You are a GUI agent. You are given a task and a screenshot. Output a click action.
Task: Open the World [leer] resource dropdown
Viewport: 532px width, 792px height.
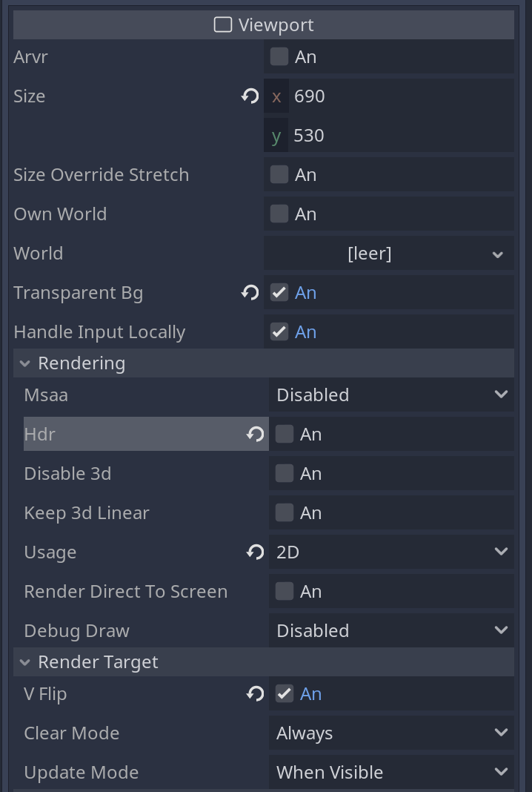(389, 253)
